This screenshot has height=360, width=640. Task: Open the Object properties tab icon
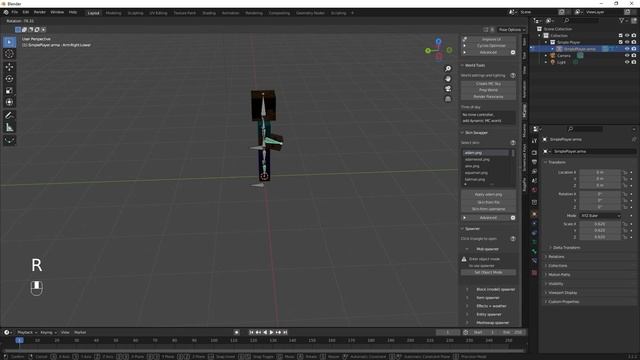[x=534, y=214]
